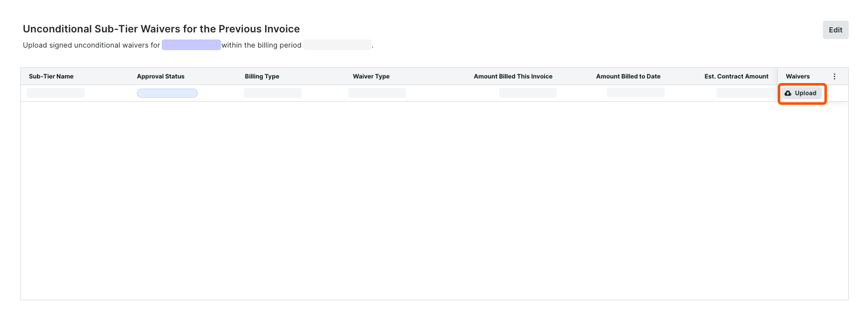Click the approval status pill in the row

point(167,93)
